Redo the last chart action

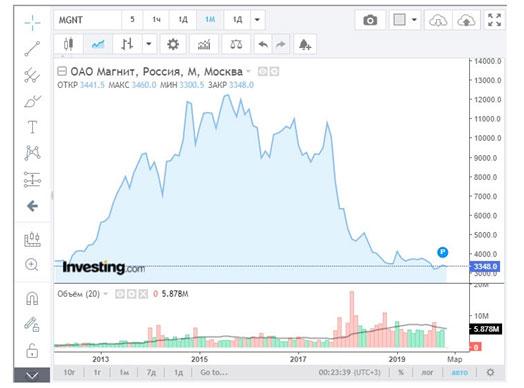281,44
